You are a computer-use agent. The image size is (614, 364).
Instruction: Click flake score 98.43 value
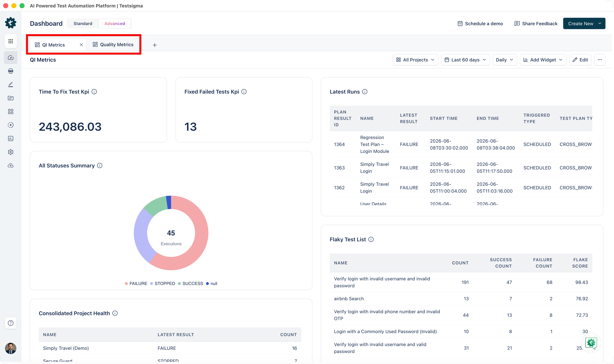tap(582, 282)
